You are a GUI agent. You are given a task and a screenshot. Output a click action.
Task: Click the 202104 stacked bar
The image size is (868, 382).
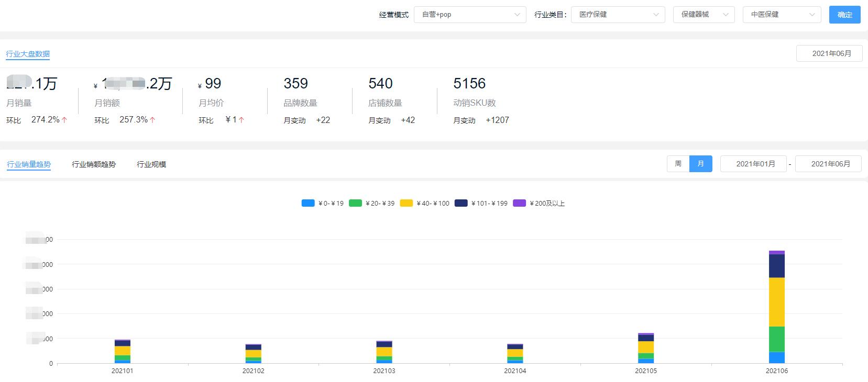point(515,354)
